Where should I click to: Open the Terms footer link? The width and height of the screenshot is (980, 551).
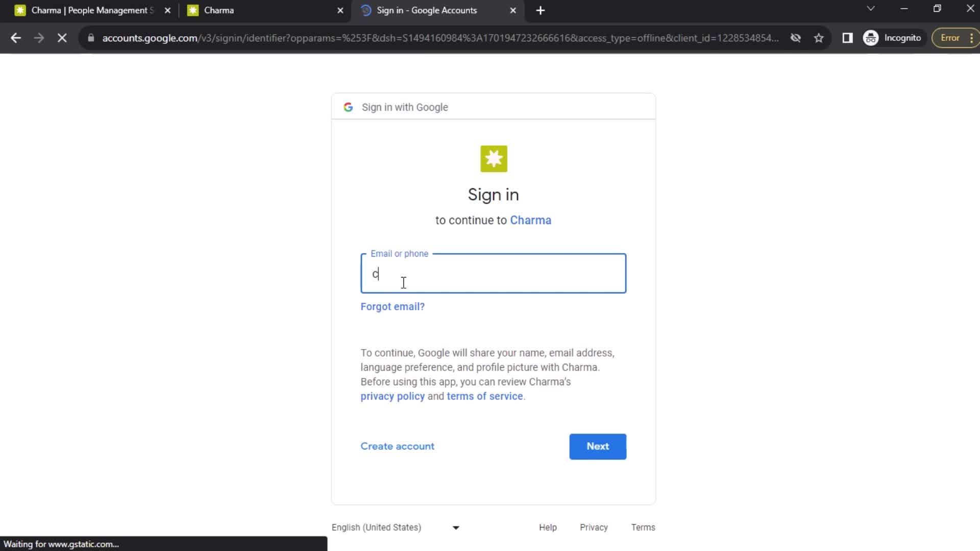643,528
